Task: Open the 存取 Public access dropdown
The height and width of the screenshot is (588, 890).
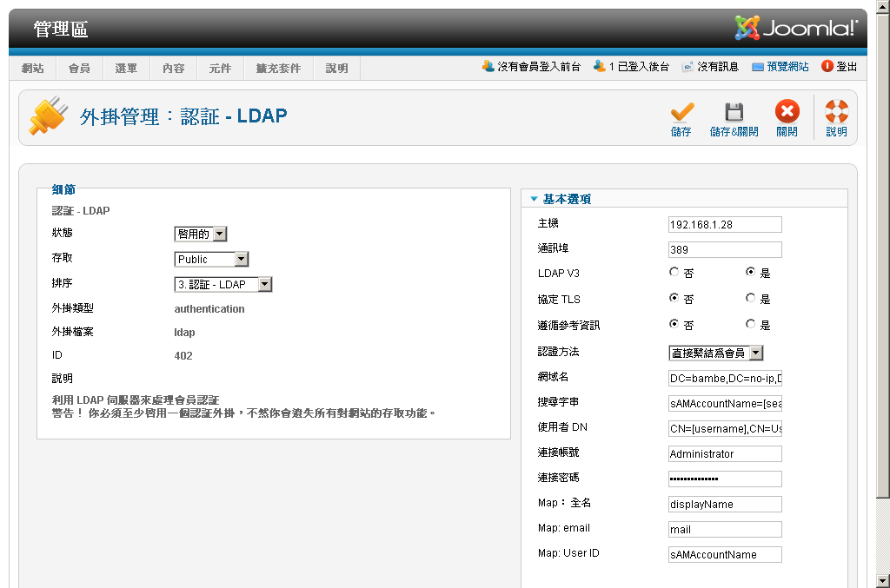Action: [211, 259]
